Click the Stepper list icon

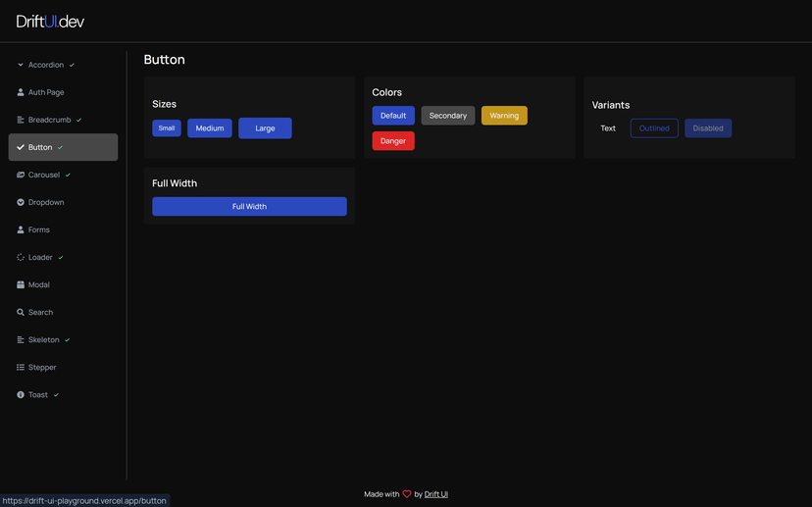coord(21,367)
